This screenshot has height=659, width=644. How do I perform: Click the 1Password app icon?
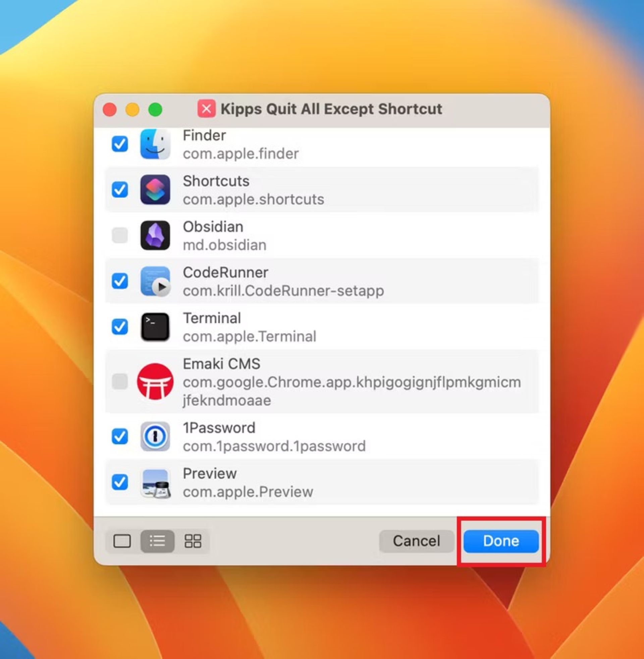(155, 437)
